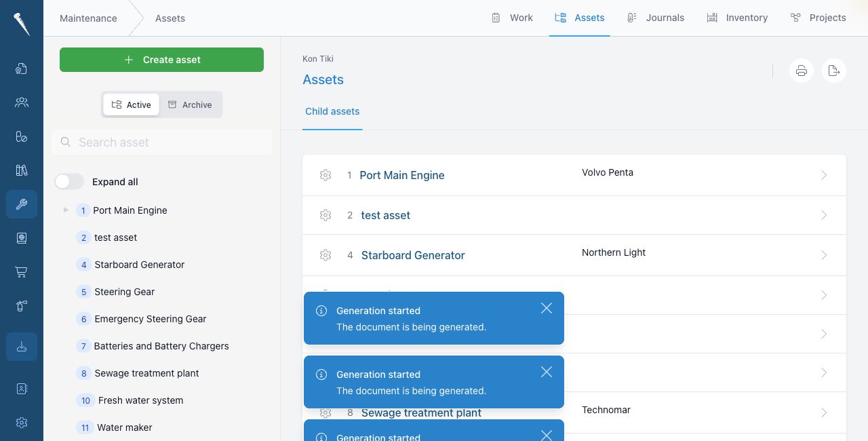Viewport: 868px width, 441px height.
Task: Open Port Main Engine row chevron
Action: [824, 175]
